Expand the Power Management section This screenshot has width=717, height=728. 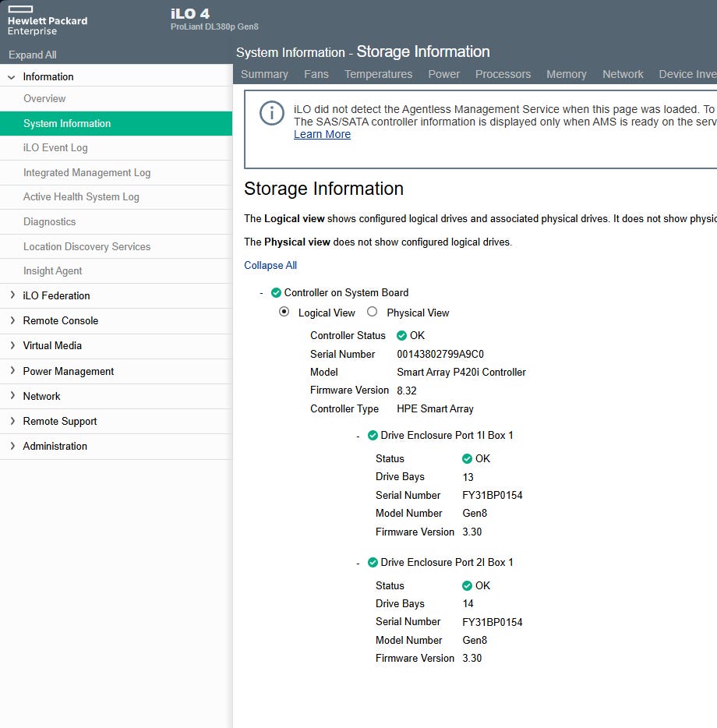[x=12, y=371]
